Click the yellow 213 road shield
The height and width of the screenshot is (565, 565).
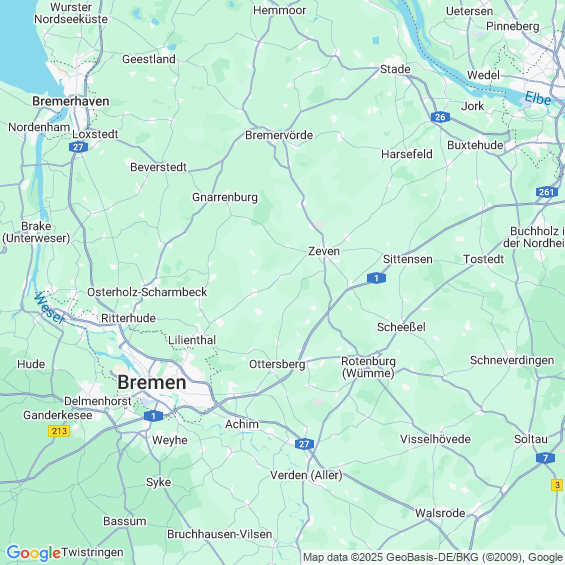click(59, 431)
